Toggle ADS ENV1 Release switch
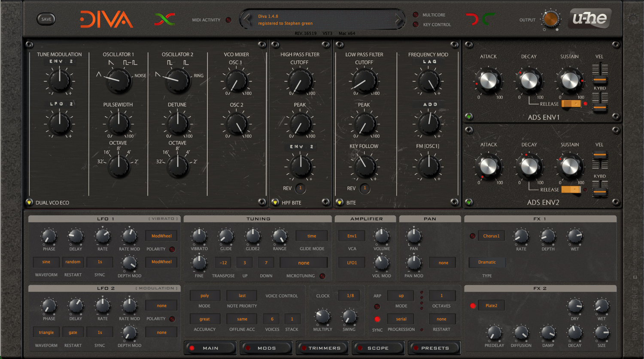This screenshot has width=644, height=359. [x=571, y=104]
